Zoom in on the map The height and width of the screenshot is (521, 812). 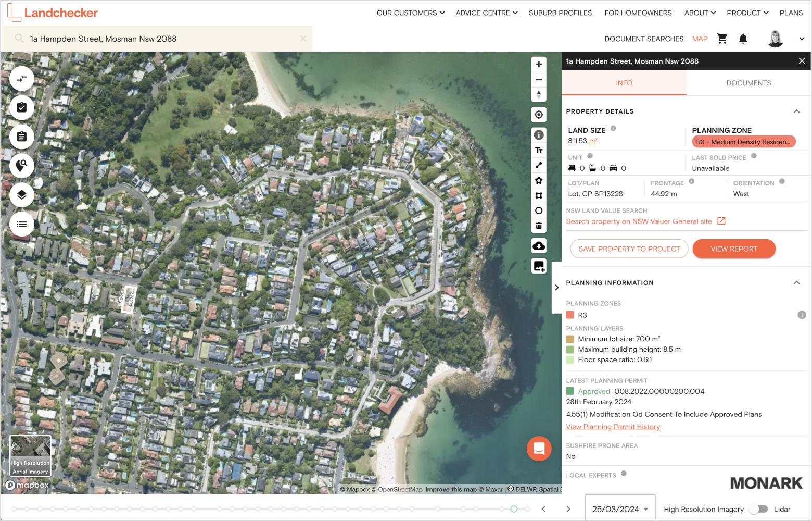(539, 65)
